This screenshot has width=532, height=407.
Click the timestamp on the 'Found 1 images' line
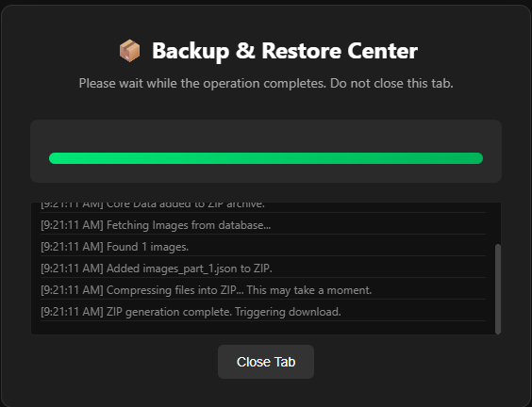click(x=72, y=247)
